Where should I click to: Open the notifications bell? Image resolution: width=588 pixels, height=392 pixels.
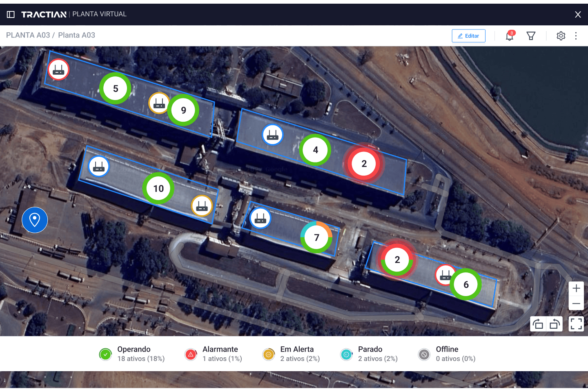click(509, 36)
